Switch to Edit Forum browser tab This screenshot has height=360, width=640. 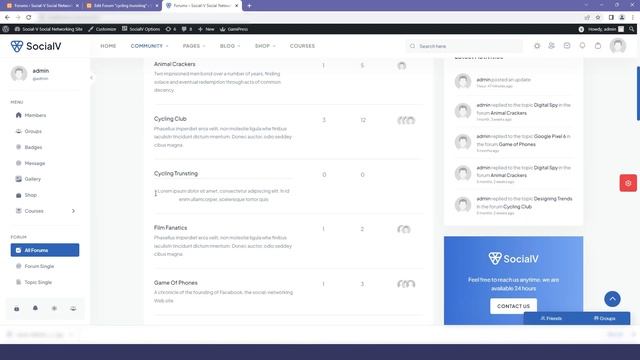pos(122,6)
